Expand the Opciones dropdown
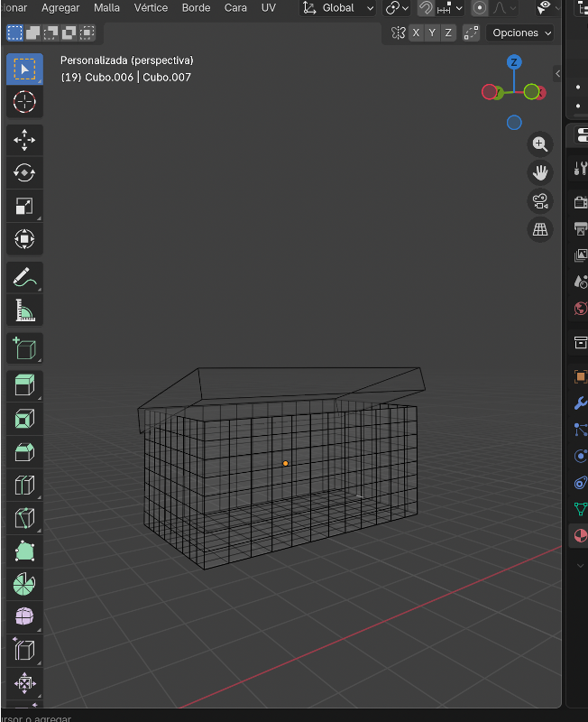Viewport: 588px width, 722px height. [x=521, y=32]
